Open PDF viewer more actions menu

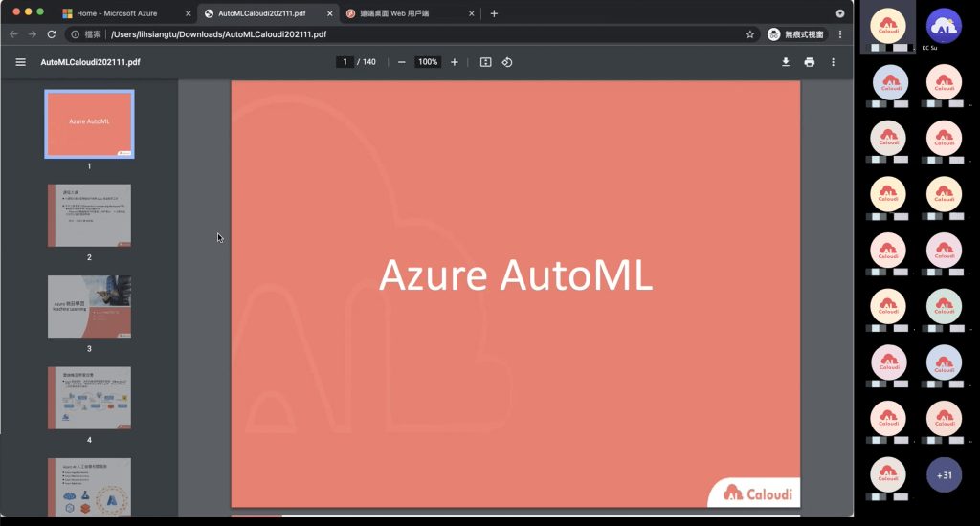click(834, 62)
